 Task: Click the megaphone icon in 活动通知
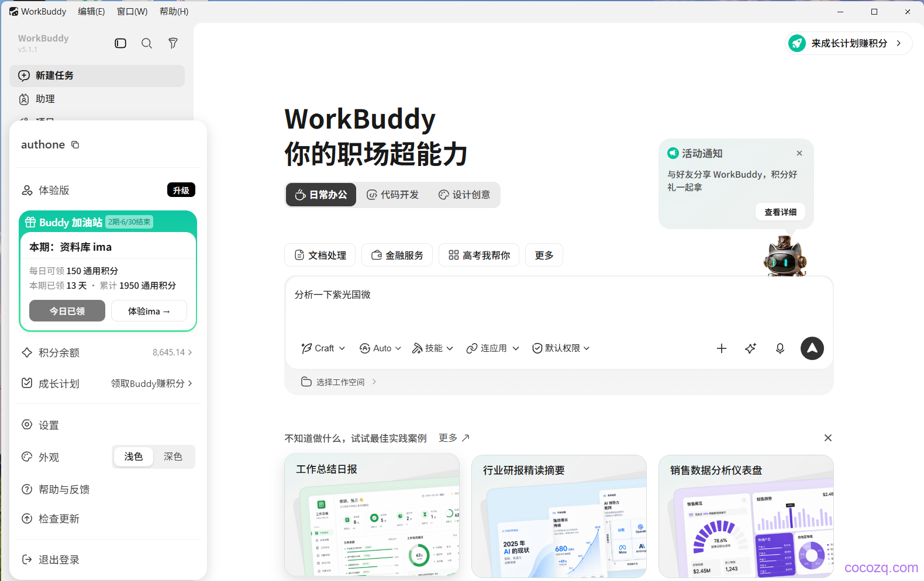[x=673, y=153]
